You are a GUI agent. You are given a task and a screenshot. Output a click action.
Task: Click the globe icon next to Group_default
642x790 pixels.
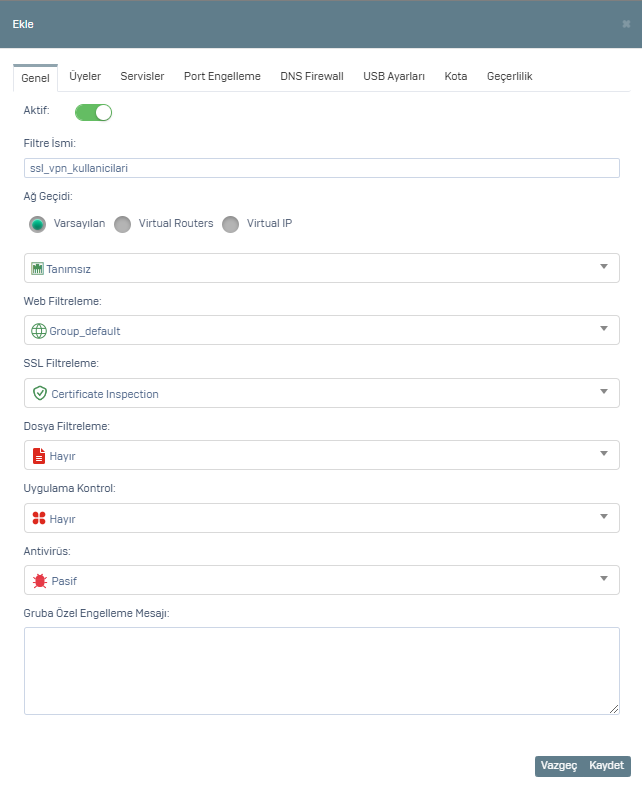39,331
